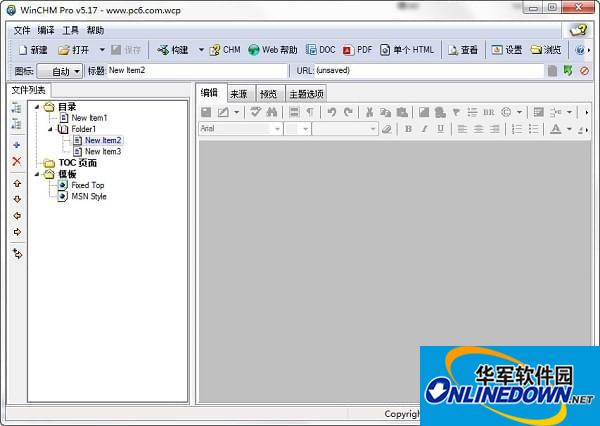The width and height of the screenshot is (600, 426).
Task: Switch to the 预览 tab
Action: point(268,94)
